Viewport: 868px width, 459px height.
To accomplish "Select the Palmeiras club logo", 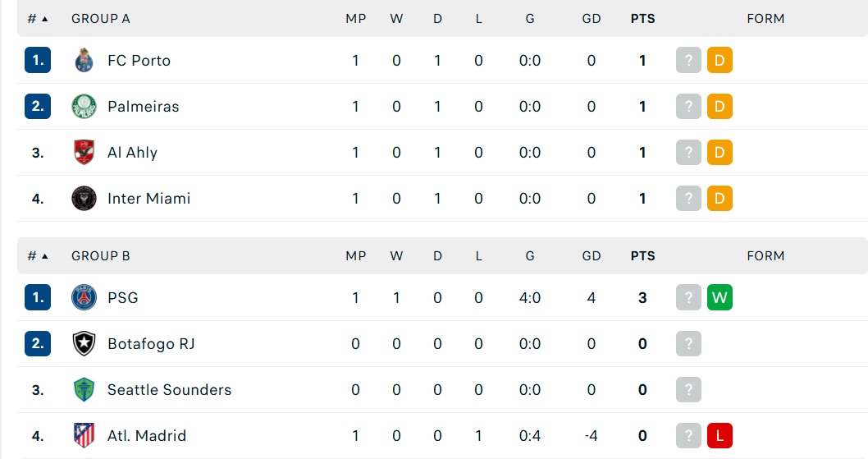I will click(x=85, y=107).
